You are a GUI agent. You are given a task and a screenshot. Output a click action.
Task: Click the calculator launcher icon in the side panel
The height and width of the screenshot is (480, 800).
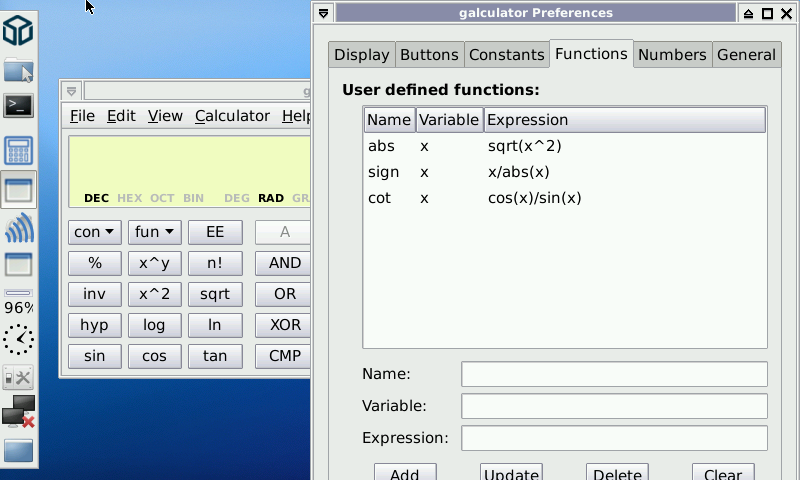(x=18, y=150)
